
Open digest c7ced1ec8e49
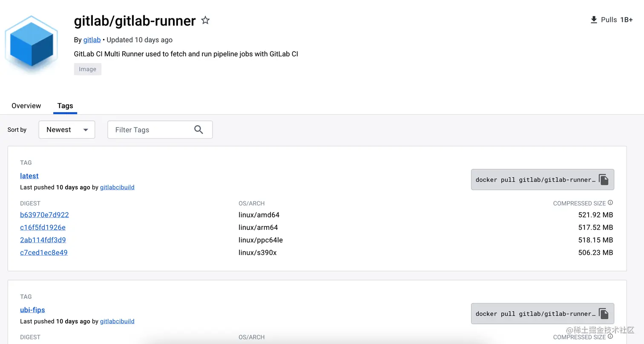click(44, 252)
